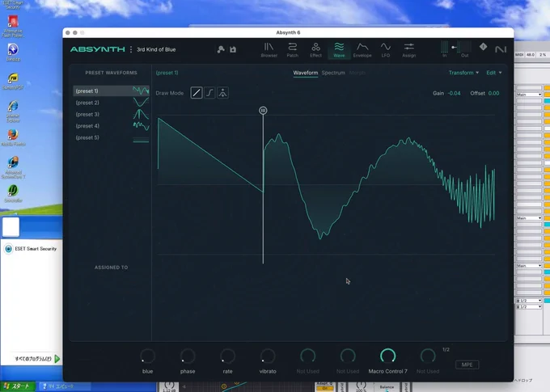Image resolution: width=550 pixels, height=392 pixels.
Task: Click the ABSYNTH logo
Action: pos(98,49)
